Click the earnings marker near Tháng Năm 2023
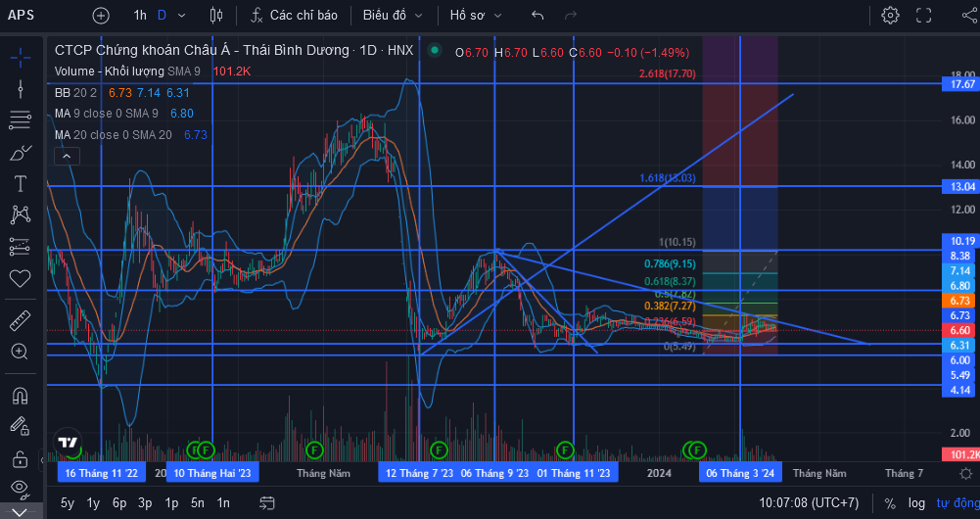Screen dimensions: 980x519 click(314, 449)
